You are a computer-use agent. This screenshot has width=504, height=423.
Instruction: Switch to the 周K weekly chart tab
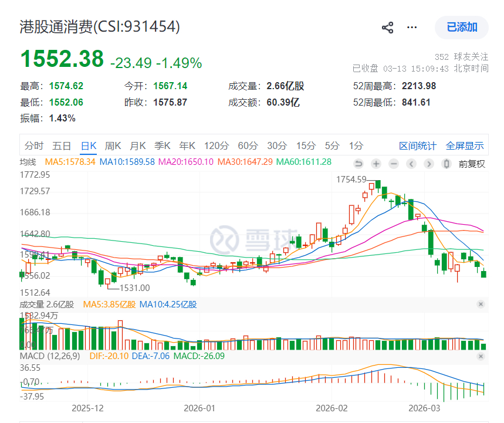(x=113, y=145)
